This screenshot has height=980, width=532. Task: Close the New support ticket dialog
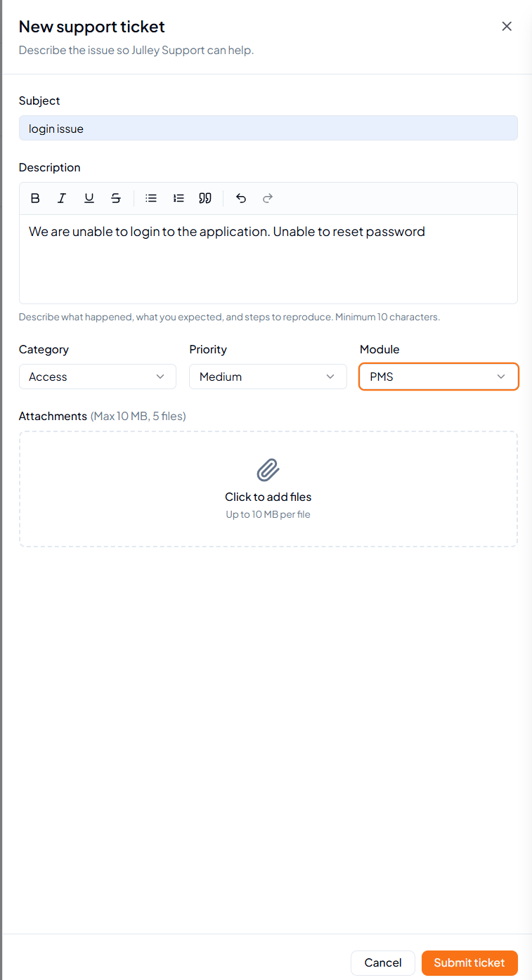coord(507,27)
